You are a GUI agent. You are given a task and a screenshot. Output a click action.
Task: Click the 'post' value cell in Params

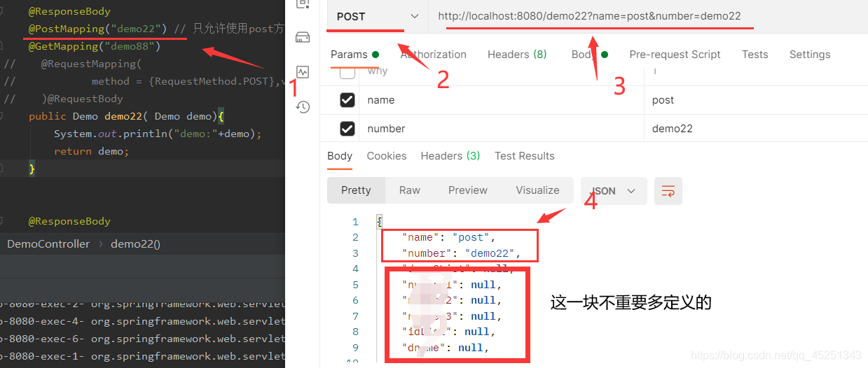click(756, 100)
